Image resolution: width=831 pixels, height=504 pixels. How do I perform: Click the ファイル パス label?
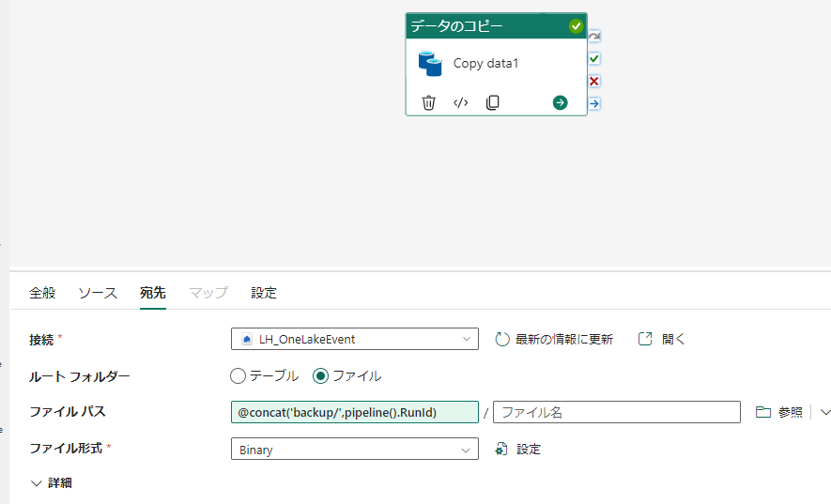(x=68, y=412)
